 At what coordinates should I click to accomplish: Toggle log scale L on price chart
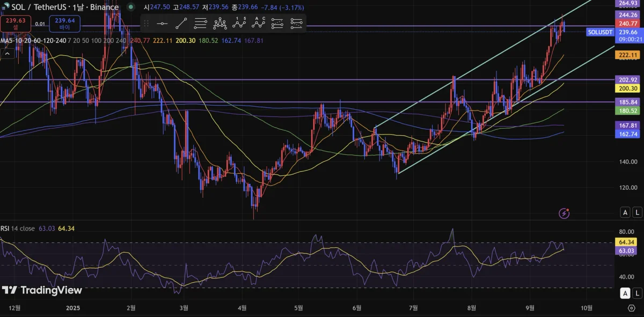coord(636,212)
